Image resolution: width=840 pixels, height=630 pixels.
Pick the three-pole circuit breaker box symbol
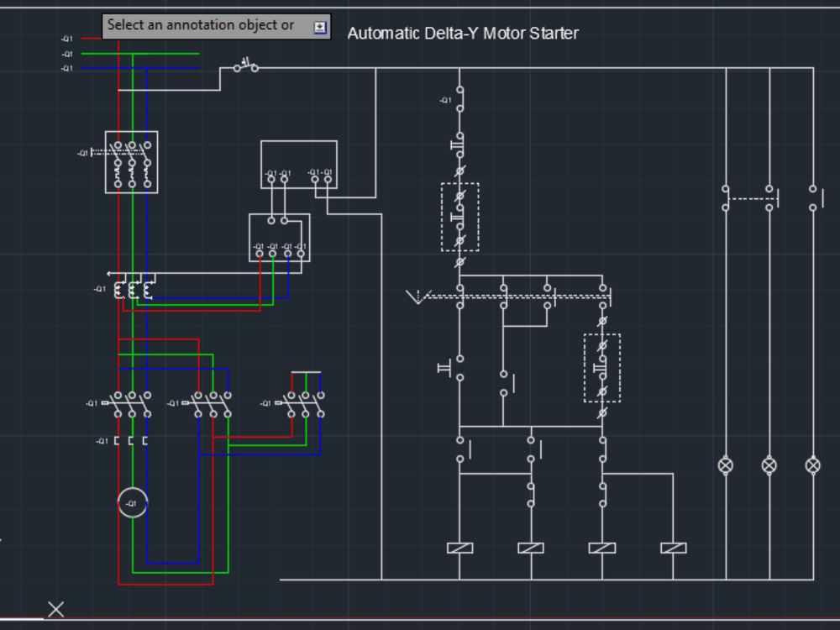[131, 162]
